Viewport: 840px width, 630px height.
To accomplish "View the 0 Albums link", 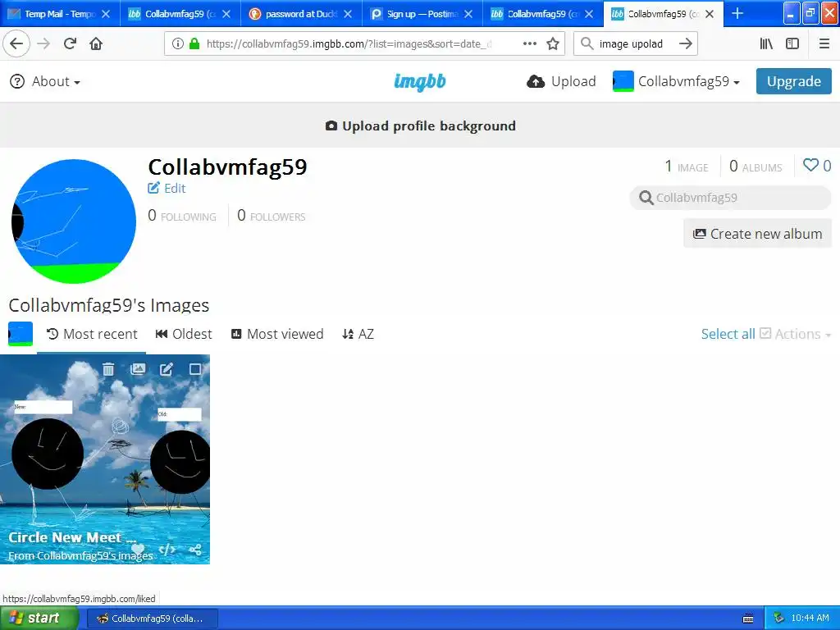I will 756,166.
